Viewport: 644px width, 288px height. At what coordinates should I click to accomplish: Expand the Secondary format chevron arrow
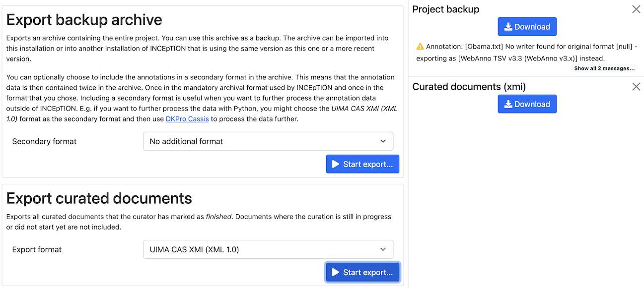[x=383, y=141]
